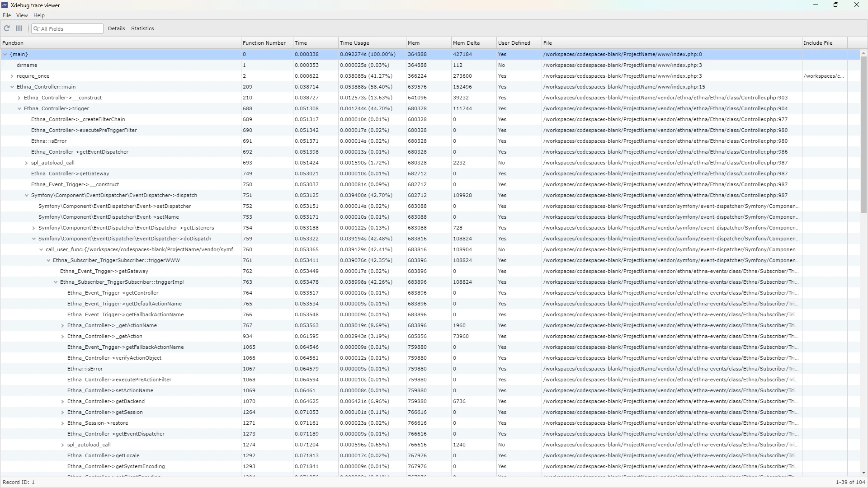Viewport: 868px width, 488px height.
Task: Click the reload trace icon
Action: coord(7,28)
